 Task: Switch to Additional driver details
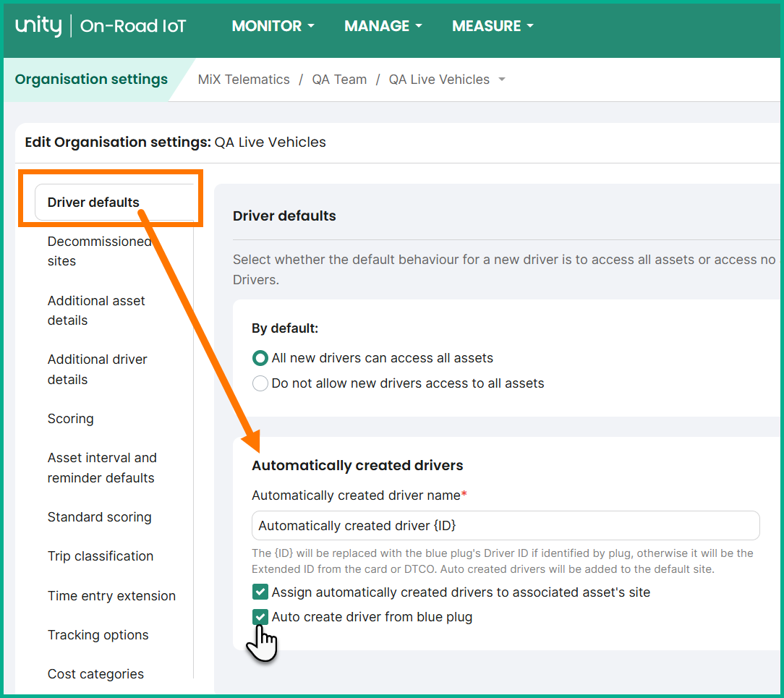tap(97, 370)
